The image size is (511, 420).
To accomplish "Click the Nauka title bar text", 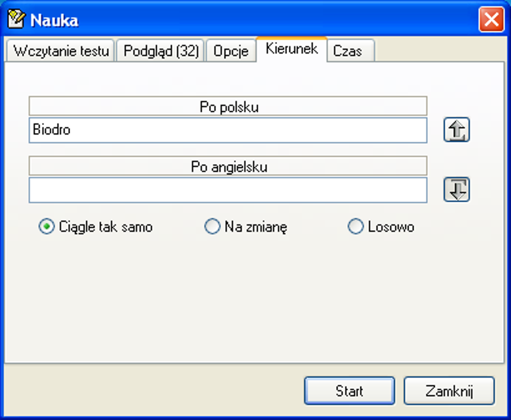I will pyautogui.click(x=54, y=20).
